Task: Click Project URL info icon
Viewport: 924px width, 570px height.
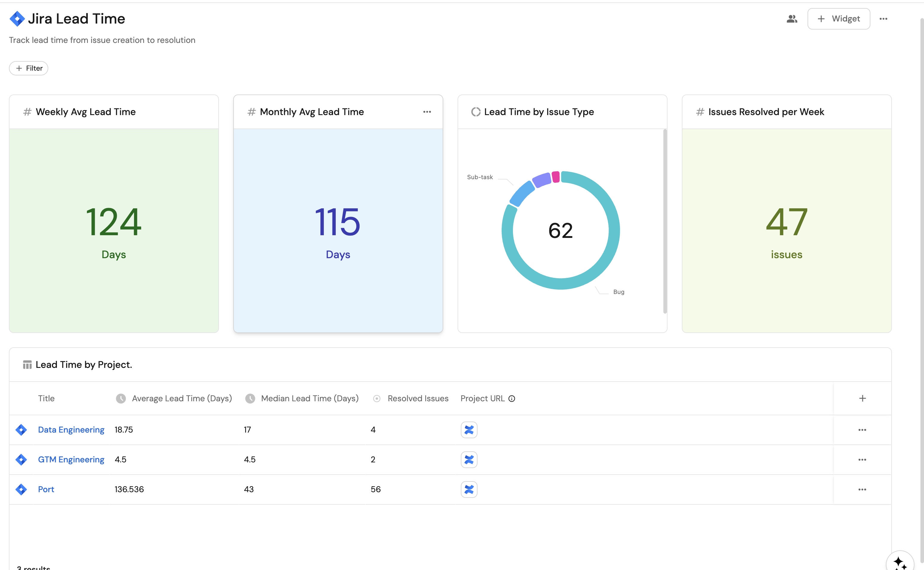Action: pyautogui.click(x=511, y=399)
